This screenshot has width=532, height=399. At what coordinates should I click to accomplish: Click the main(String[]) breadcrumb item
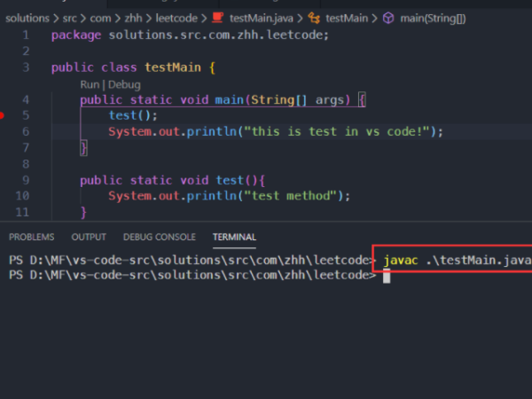(433, 18)
